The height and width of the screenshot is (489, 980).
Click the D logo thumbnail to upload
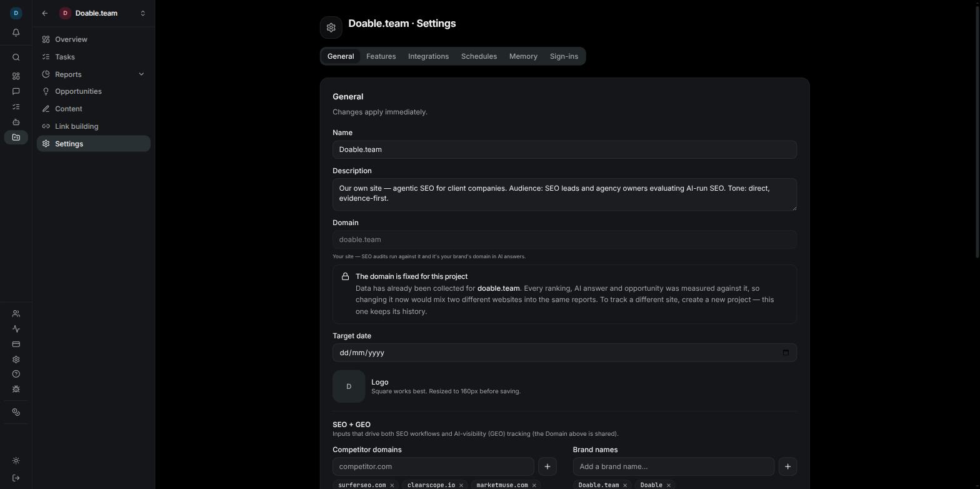tap(349, 386)
